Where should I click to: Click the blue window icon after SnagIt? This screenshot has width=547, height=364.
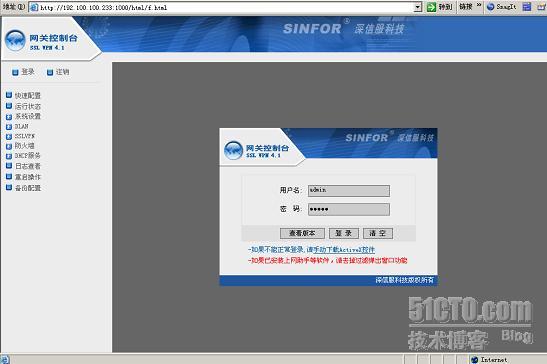click(x=527, y=7)
